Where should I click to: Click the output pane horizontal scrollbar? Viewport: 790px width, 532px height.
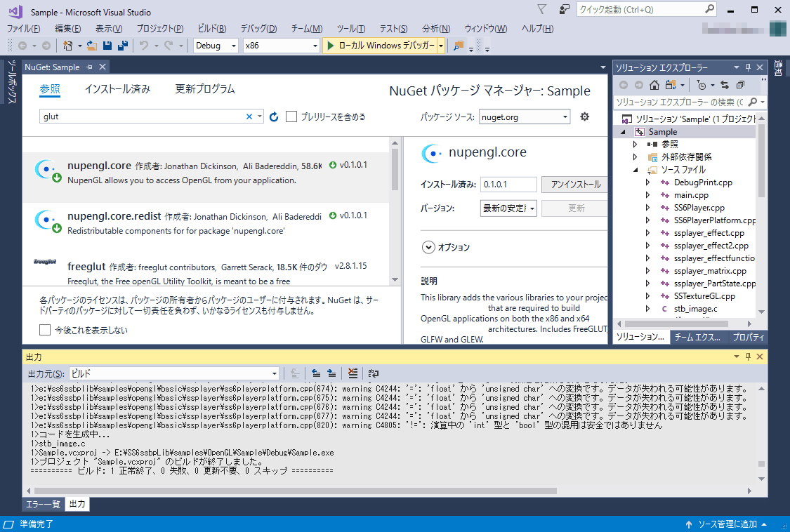tap(295, 491)
